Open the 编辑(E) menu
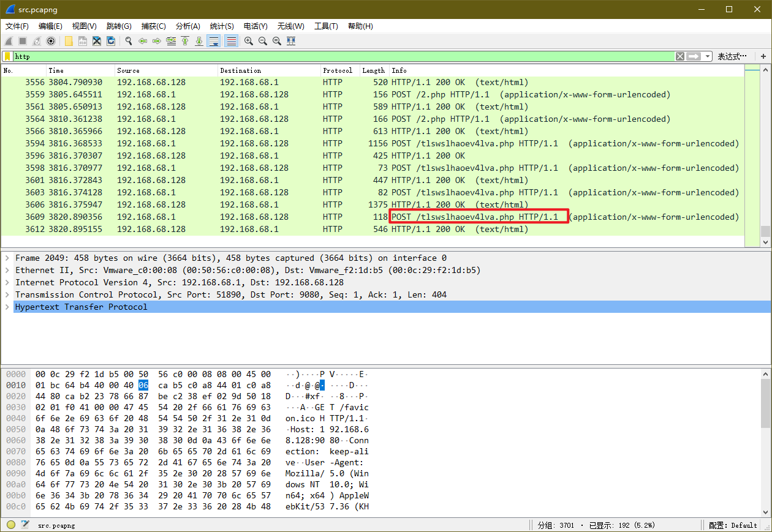772x532 pixels. pyautogui.click(x=50, y=26)
